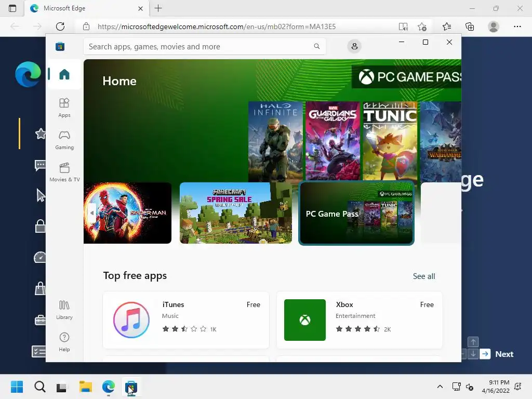Click the shopping bag icon in welcome sidebar
Screen dimensions: 532x399
(40, 288)
